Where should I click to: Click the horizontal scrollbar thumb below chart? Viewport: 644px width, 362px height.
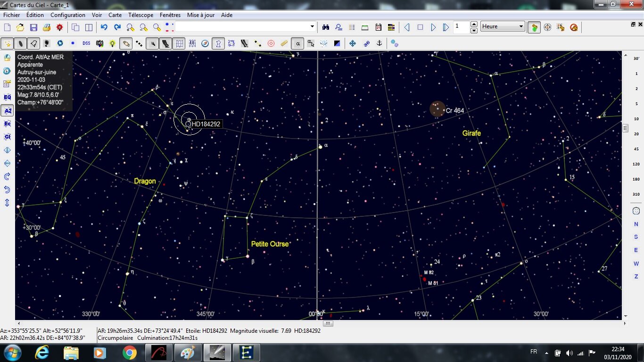click(328, 324)
